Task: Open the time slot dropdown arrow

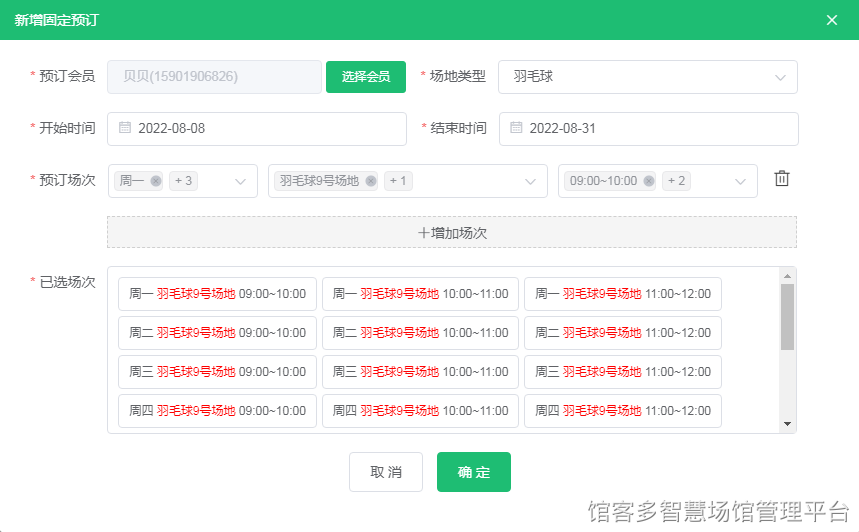Action: (x=740, y=181)
